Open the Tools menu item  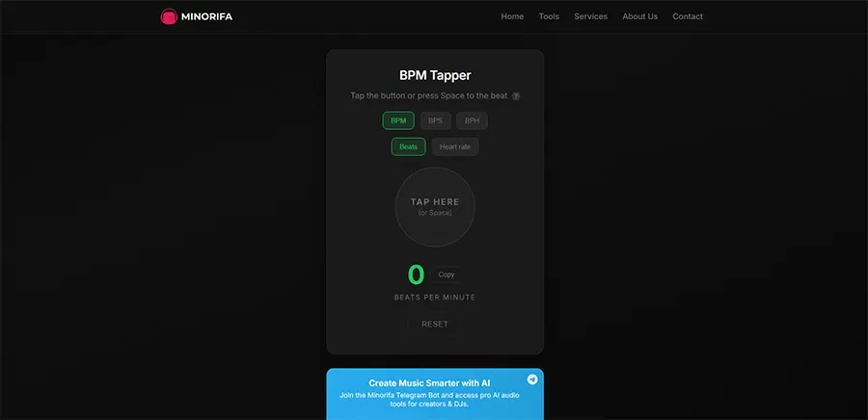tap(549, 16)
